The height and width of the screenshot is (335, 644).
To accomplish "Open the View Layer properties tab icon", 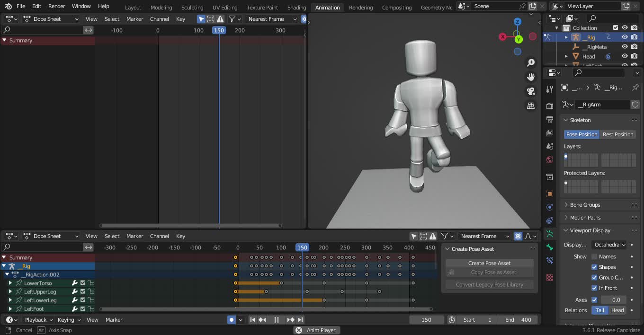I will pos(550,133).
